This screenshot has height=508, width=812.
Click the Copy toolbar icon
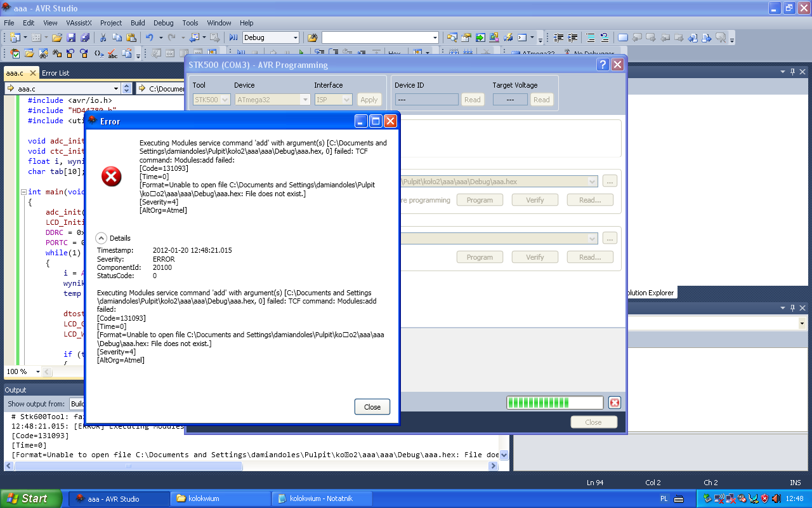tap(117, 37)
